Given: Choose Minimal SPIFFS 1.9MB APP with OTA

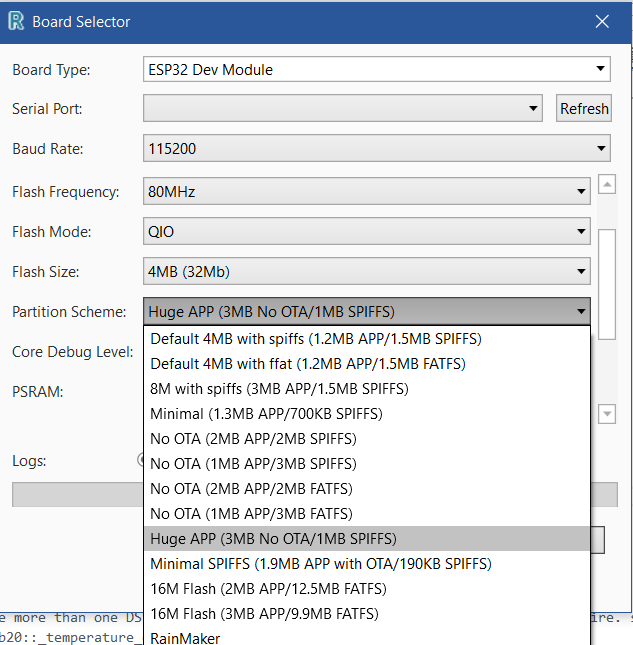Looking at the screenshot, I should pos(320,563).
